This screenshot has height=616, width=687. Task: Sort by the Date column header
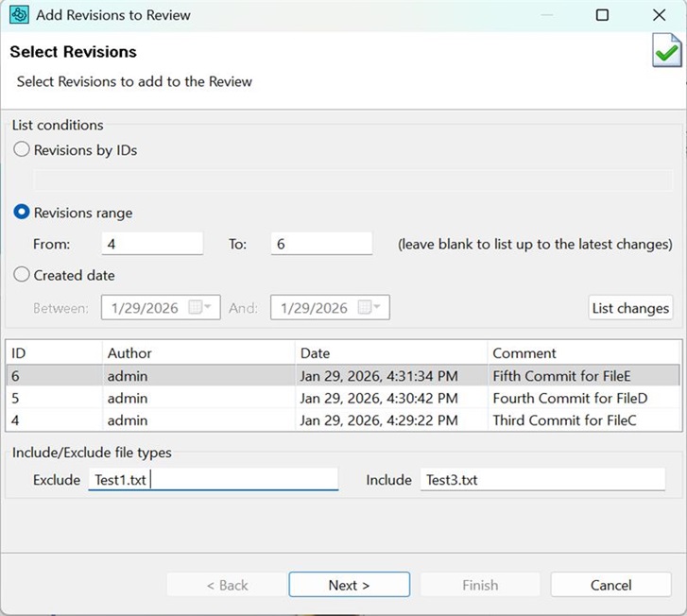coord(391,352)
